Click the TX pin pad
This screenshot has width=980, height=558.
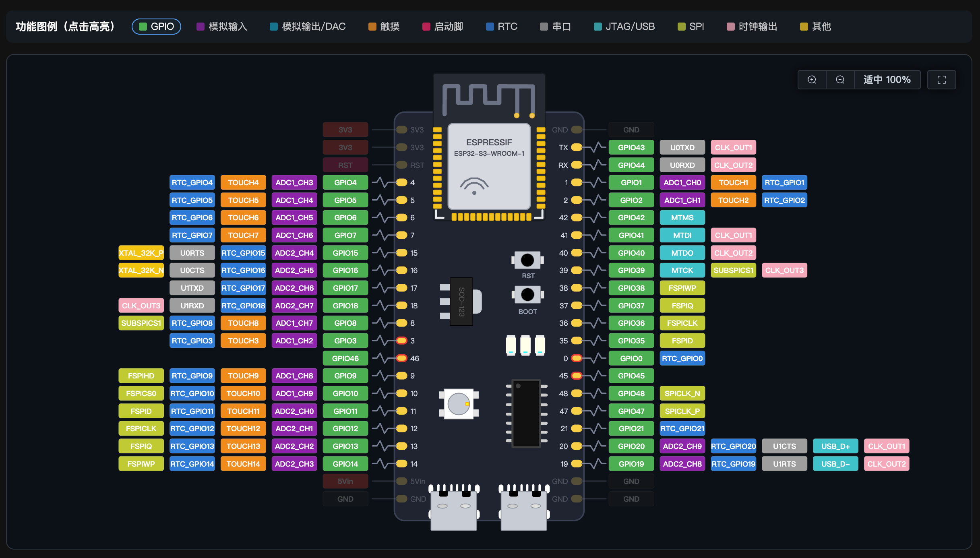point(577,147)
